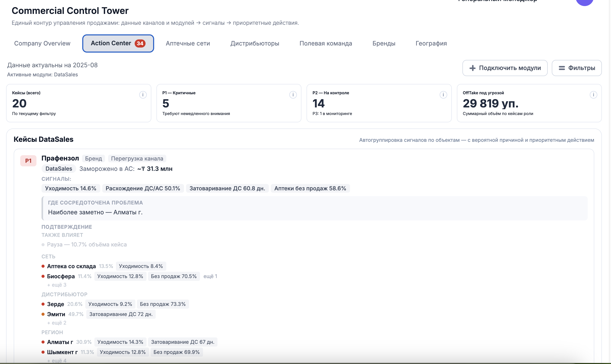Viewport: 611px width, 364px height.
Task: Click the Расхождение ДС/АС 50.1% chip
Action: coord(142,188)
